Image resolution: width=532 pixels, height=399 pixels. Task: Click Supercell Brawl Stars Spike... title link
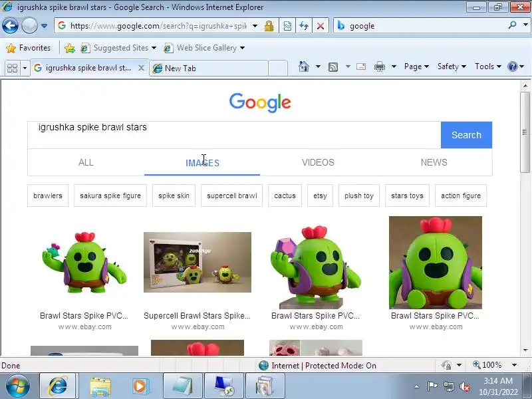[x=197, y=315]
